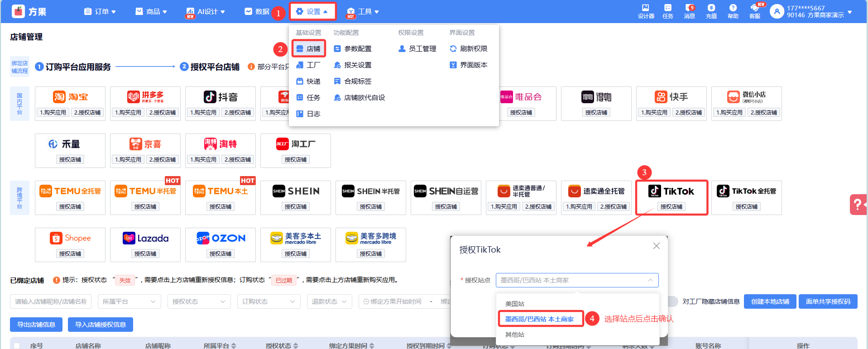Click the 唯品会 platform logo
This screenshot has height=349, width=868.
click(521, 97)
